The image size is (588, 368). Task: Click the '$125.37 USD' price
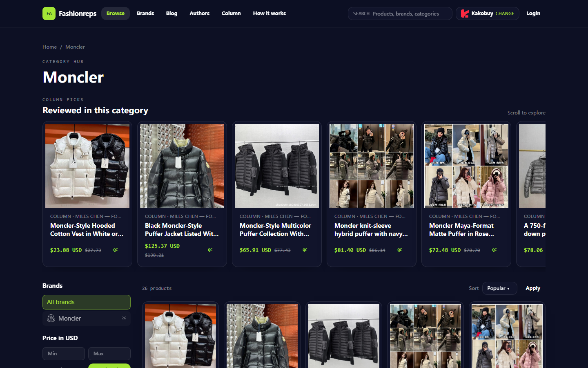pyautogui.click(x=162, y=246)
